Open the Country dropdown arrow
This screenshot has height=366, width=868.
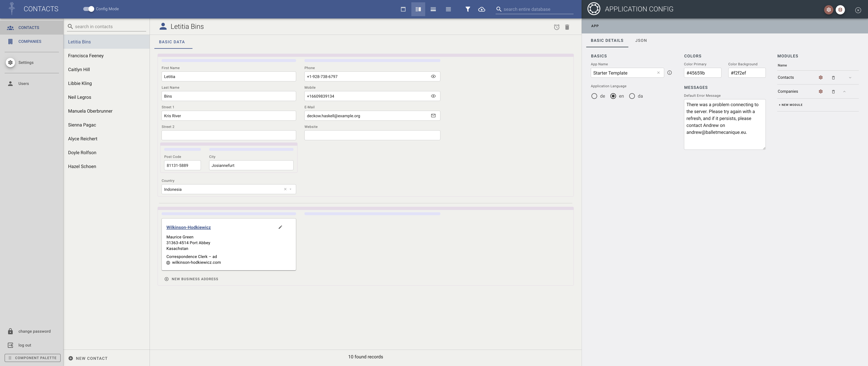[x=290, y=189]
